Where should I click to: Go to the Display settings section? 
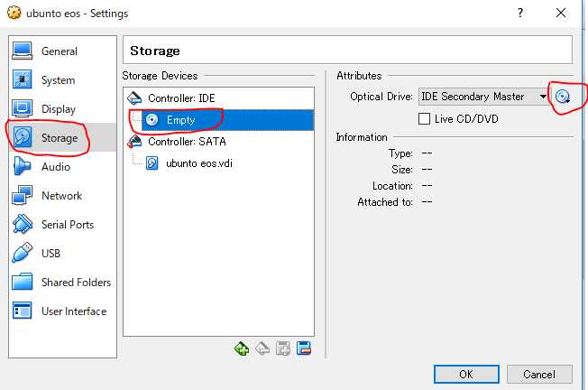[59, 109]
